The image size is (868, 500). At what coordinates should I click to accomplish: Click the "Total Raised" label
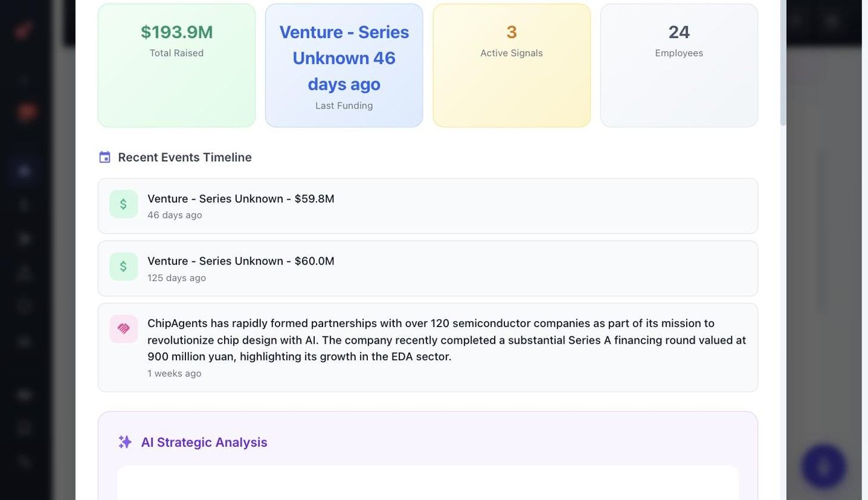click(x=176, y=53)
